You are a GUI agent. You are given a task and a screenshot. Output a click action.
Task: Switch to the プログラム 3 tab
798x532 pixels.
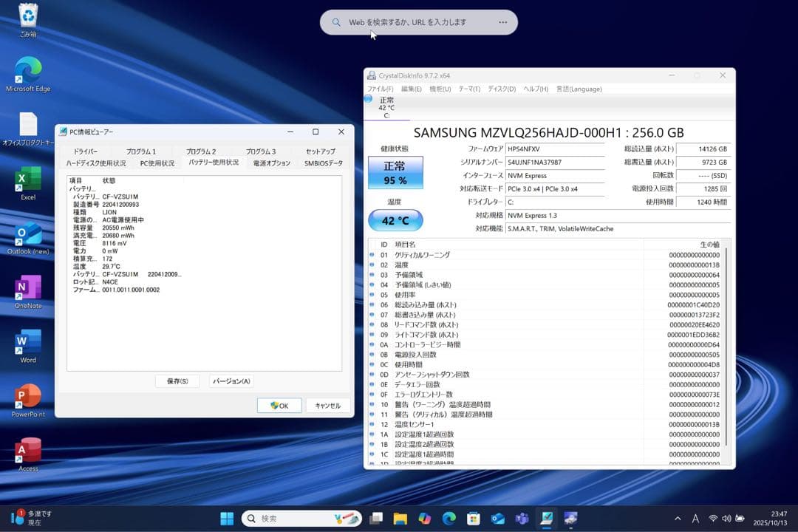(261, 151)
